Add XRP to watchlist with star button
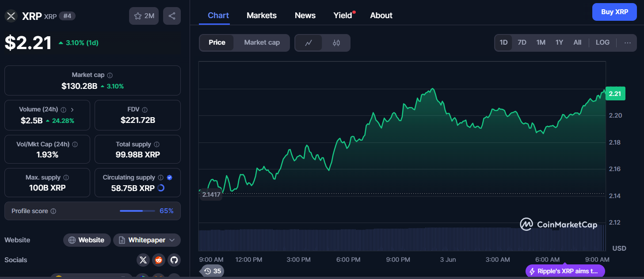The width and height of the screenshot is (644, 279). (x=144, y=16)
